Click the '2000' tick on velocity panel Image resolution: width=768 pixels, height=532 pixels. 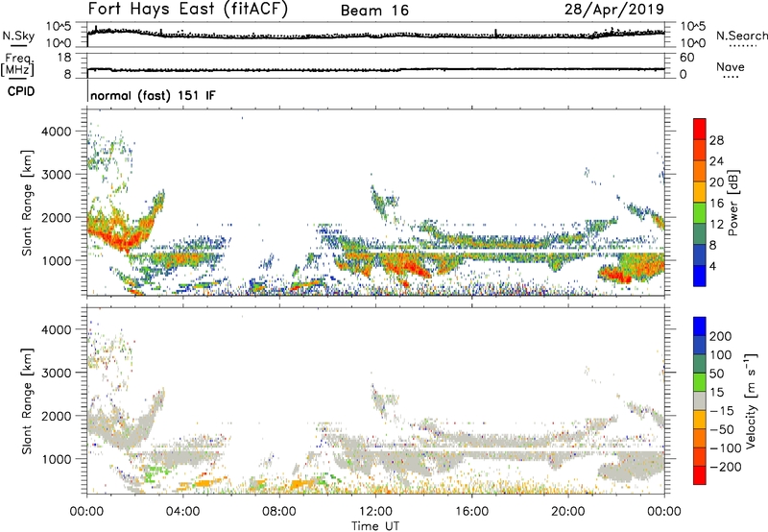[x=57, y=416]
